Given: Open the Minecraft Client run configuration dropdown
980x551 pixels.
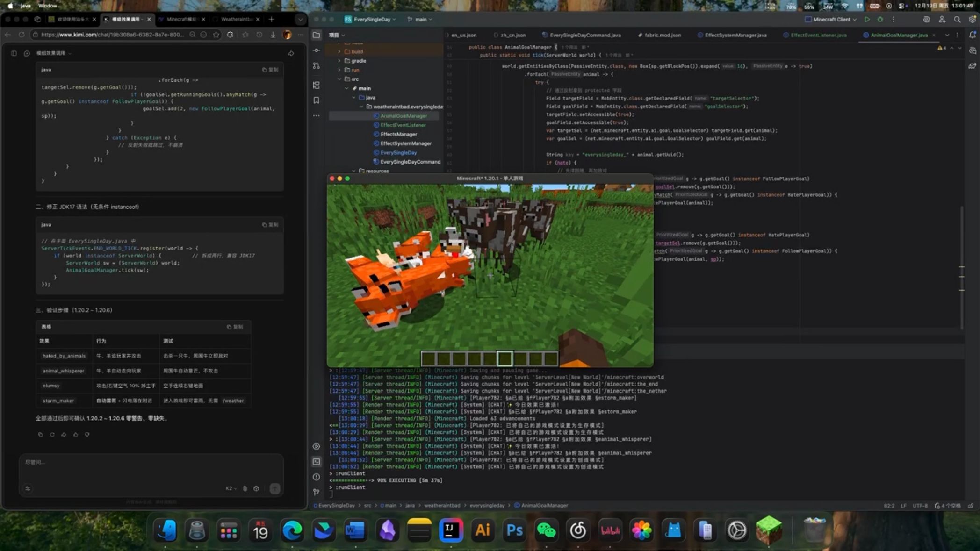Looking at the screenshot, I should [x=831, y=20].
